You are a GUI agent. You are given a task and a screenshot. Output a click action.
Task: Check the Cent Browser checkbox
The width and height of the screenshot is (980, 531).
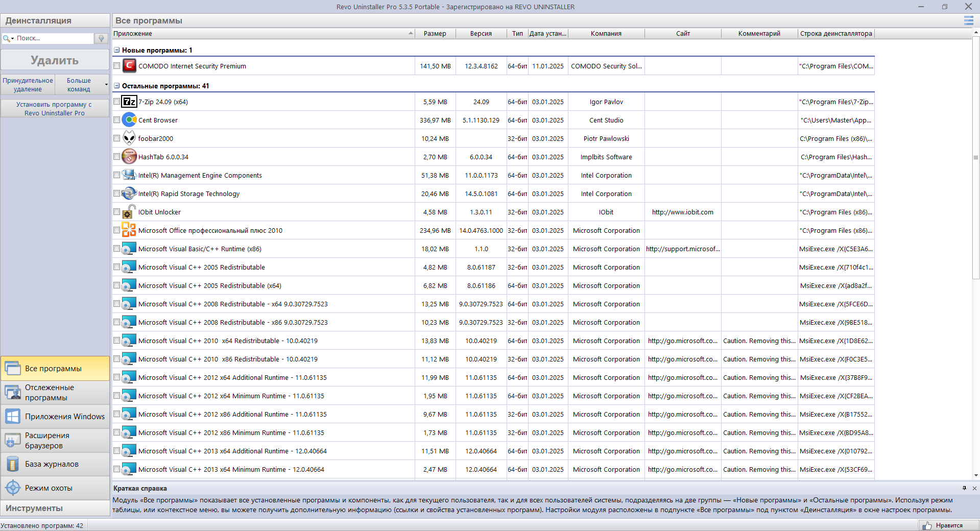(116, 120)
